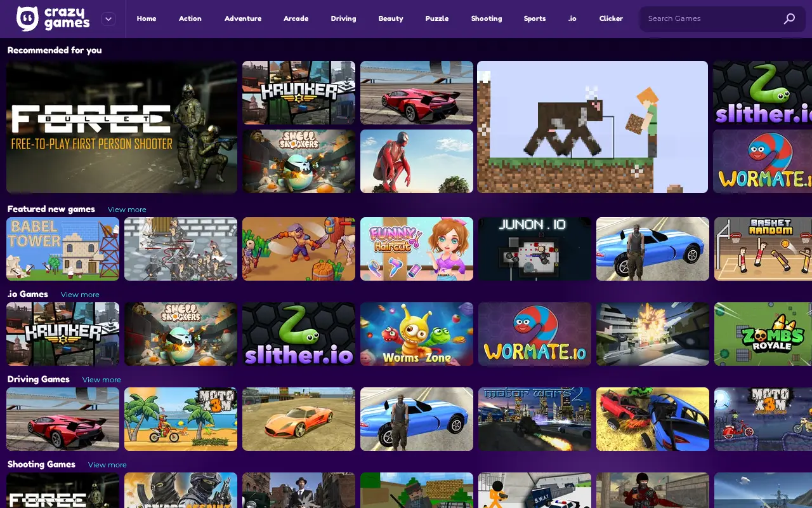The image size is (812, 508).
Task: Open the Shooting category in the navbar
Action: pyautogui.click(x=487, y=18)
